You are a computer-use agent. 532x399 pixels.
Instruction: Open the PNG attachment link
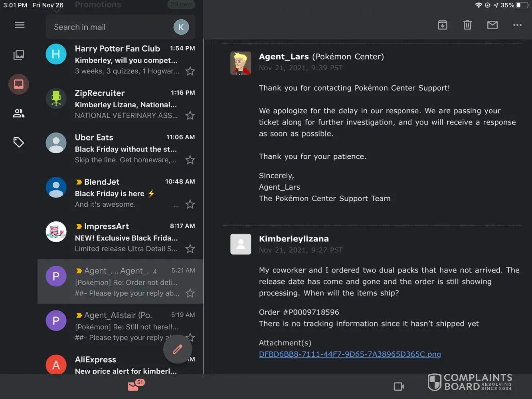[x=350, y=354]
